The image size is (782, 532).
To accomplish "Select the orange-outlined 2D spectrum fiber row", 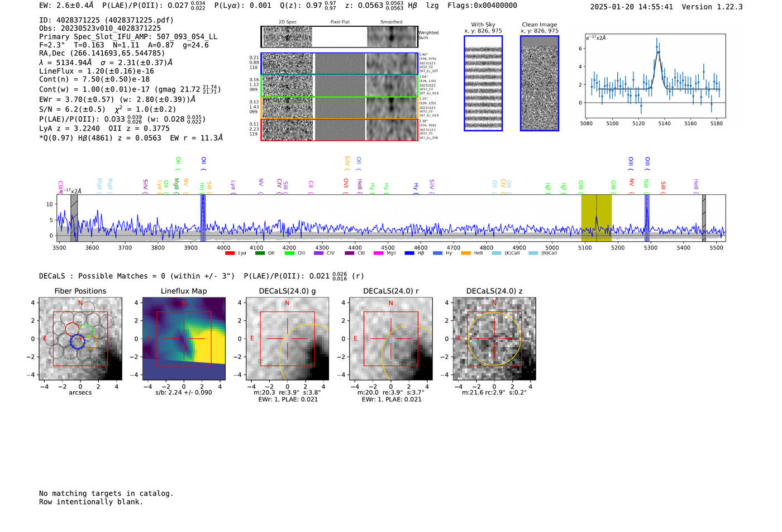I will 340,108.
